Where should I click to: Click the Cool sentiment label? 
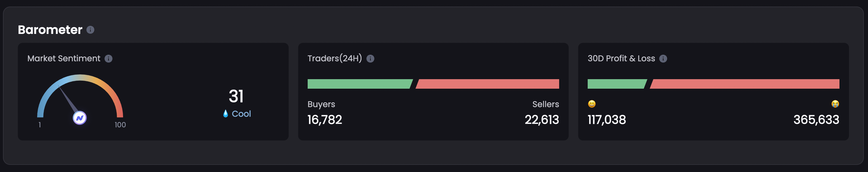point(241,114)
